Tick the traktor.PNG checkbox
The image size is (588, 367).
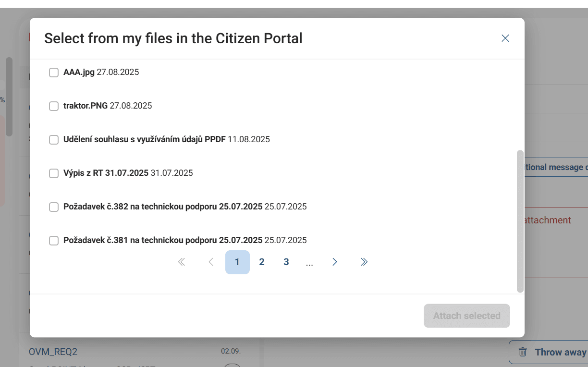pyautogui.click(x=54, y=106)
